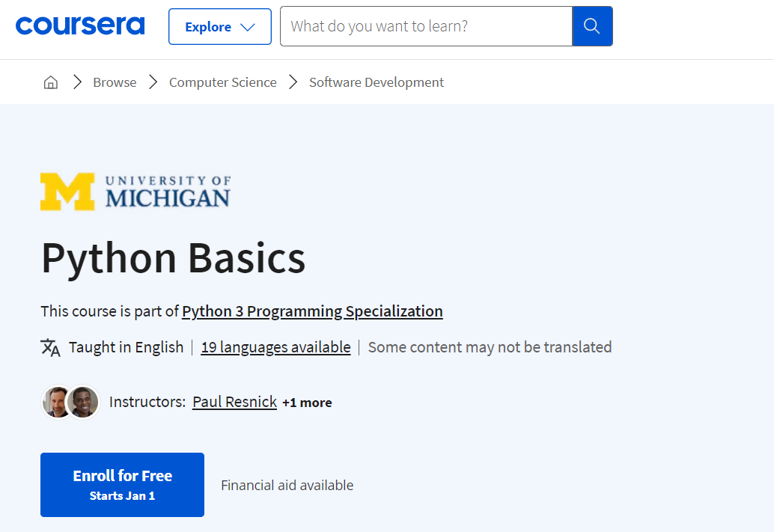
Task: Click 'Financial aid available' text
Action: pyautogui.click(x=286, y=485)
